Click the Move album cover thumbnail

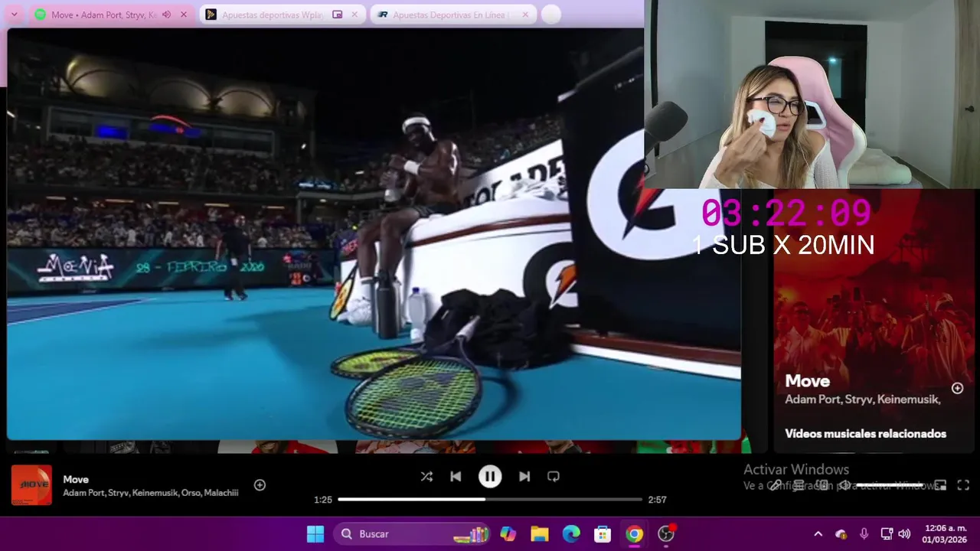[31, 485]
